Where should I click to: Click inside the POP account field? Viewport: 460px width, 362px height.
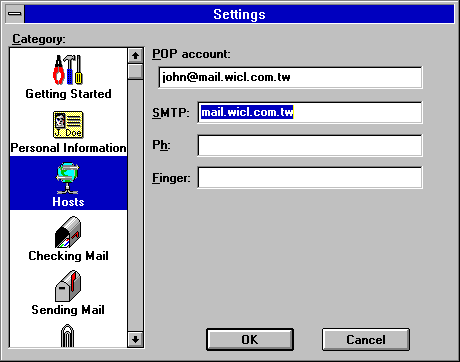pos(290,77)
